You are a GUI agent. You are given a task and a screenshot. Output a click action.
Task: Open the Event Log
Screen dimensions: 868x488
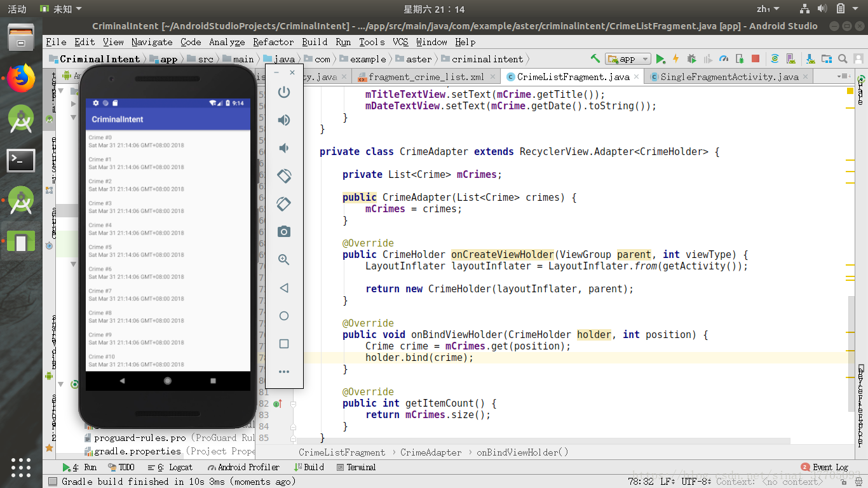pyautogui.click(x=825, y=467)
